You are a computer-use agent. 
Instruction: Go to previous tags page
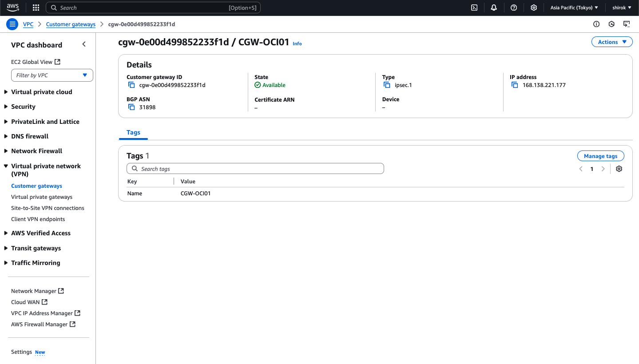click(x=581, y=169)
